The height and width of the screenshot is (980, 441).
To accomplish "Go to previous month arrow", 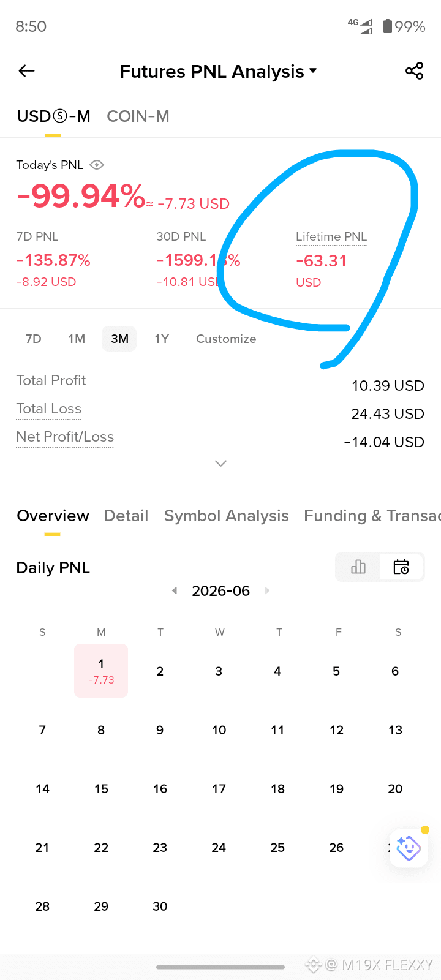I will click(x=175, y=591).
